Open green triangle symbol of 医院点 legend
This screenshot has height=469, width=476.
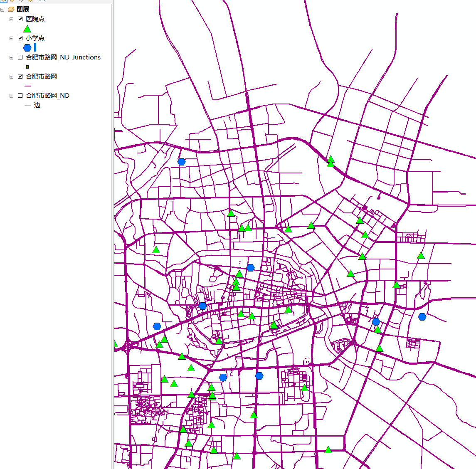[x=27, y=29]
